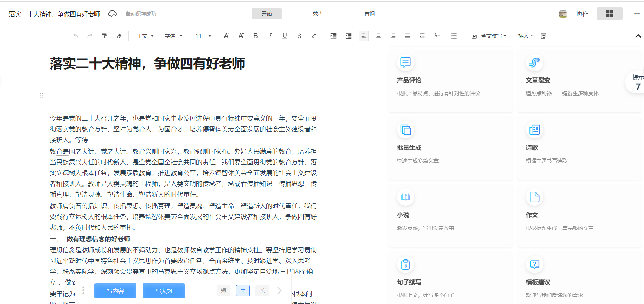Viewport: 644px width, 304px height.
Task: Toggle italic formatting
Action: coord(270,36)
